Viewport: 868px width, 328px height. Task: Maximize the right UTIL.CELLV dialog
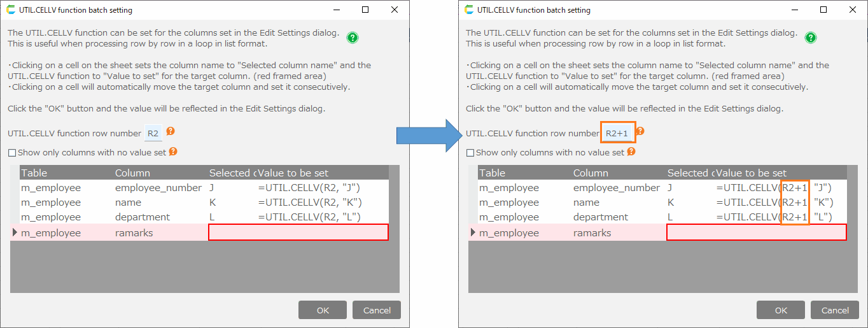(823, 10)
